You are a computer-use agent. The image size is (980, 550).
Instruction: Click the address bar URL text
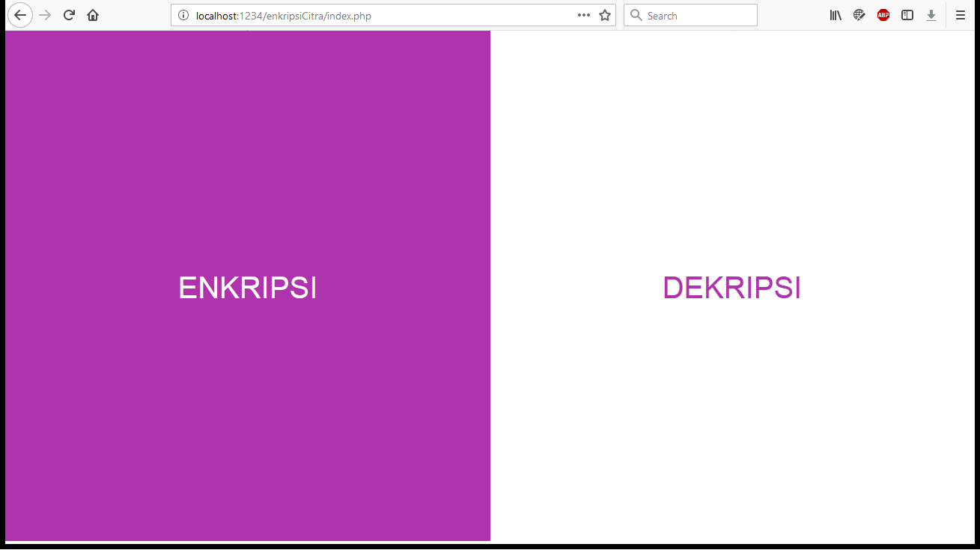pyautogui.click(x=284, y=16)
